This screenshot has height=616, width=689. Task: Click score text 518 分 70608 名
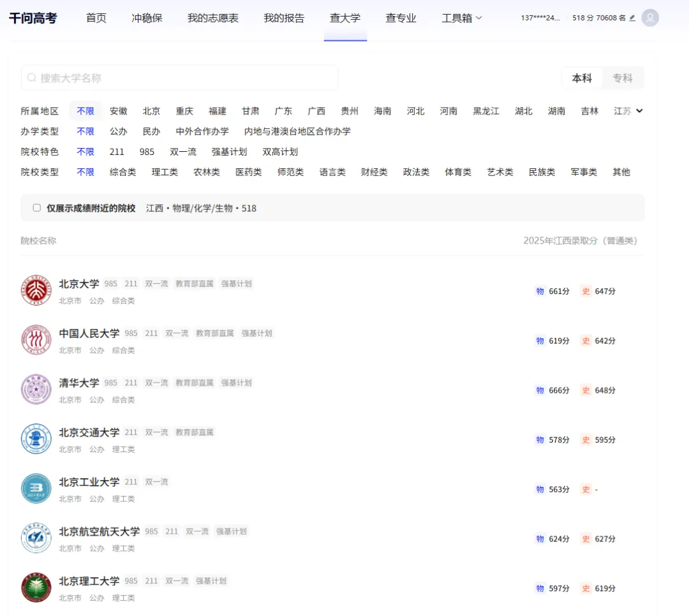coord(598,18)
